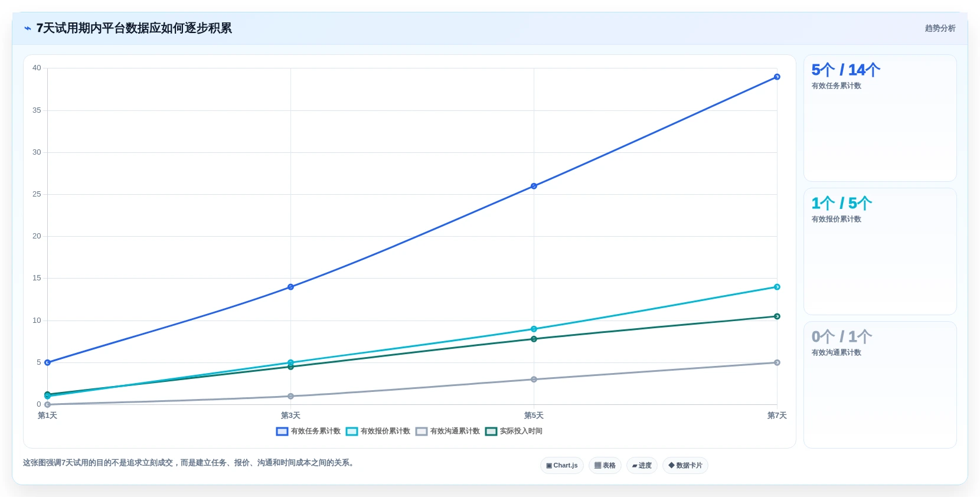Click the 第1天 x-axis label

click(47, 416)
